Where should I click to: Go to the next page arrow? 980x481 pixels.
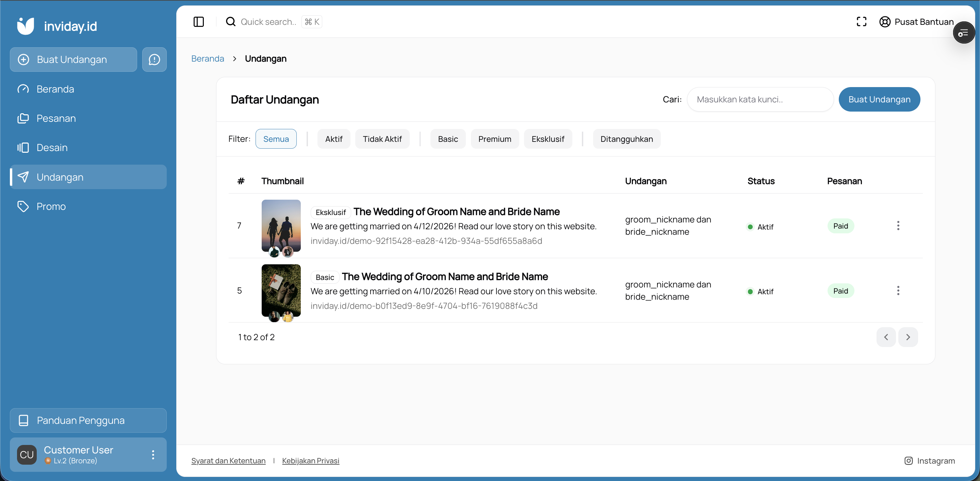click(908, 337)
